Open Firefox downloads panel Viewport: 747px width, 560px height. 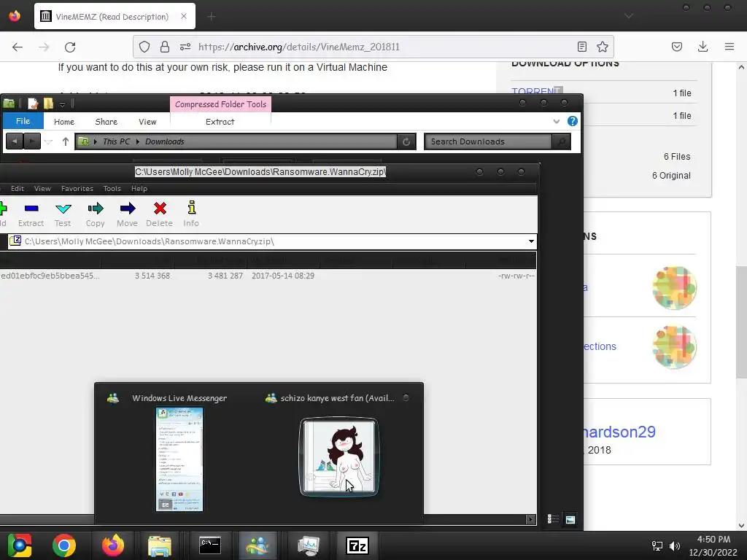click(703, 47)
